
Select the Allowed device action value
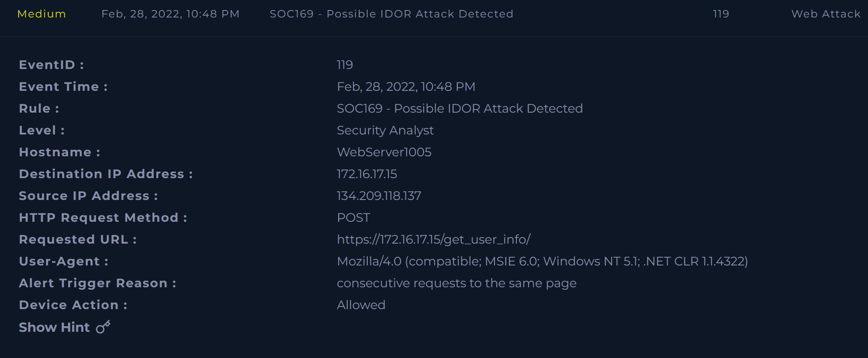tap(361, 305)
